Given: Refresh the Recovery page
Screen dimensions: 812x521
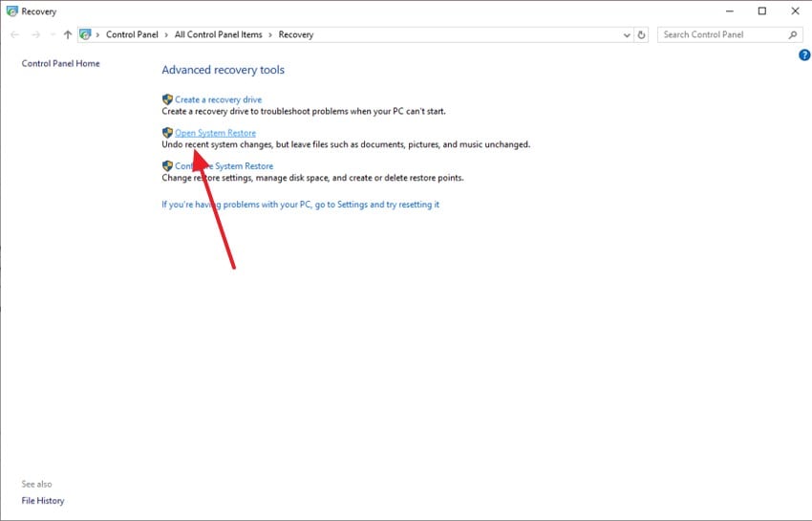Looking at the screenshot, I should pos(641,34).
